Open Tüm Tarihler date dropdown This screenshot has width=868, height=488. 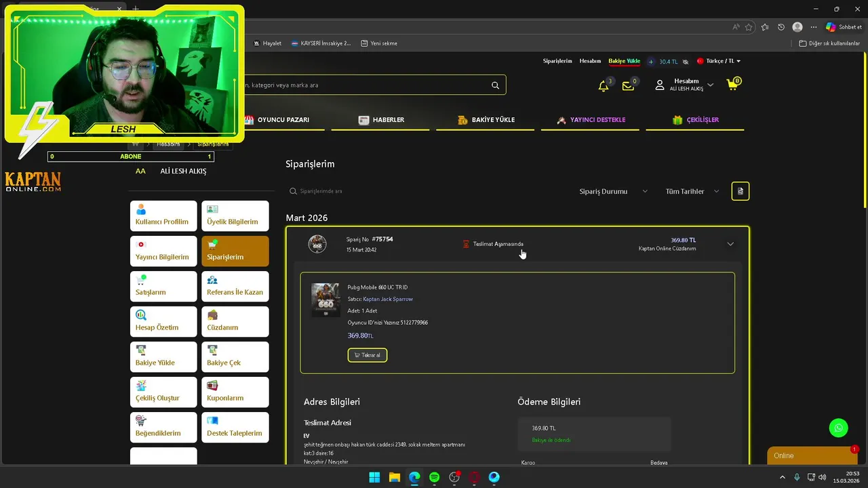692,191
